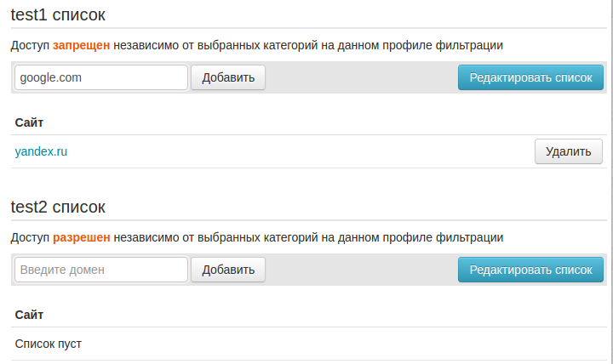Click the orange word запрещен

pos(82,45)
